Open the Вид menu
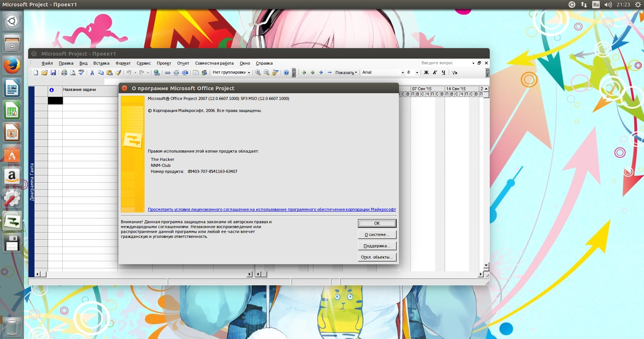Viewport: 644px width, 339px height. click(x=83, y=63)
